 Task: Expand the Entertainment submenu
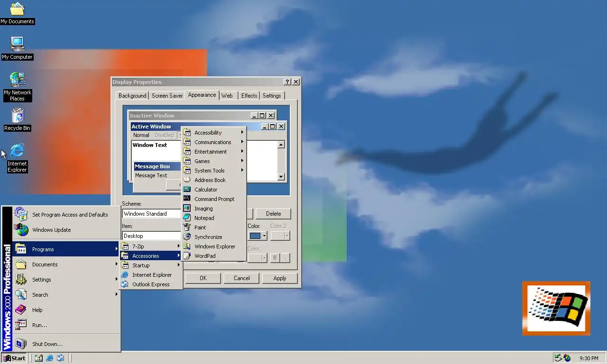pos(213,152)
